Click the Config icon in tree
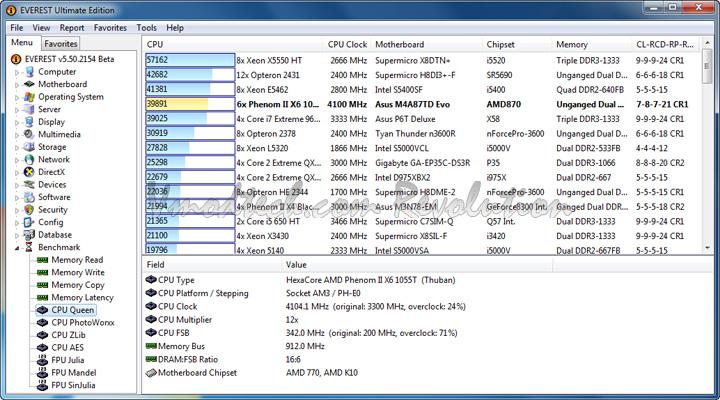The image size is (720, 400). [x=29, y=222]
